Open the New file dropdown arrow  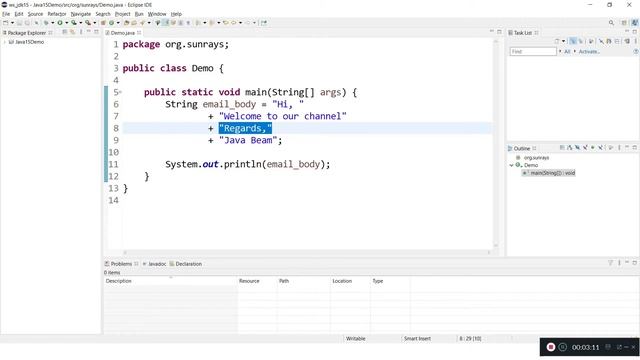12,23
